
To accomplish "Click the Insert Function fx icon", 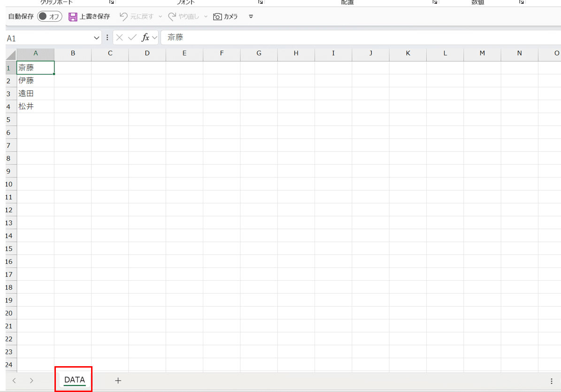I will [146, 38].
